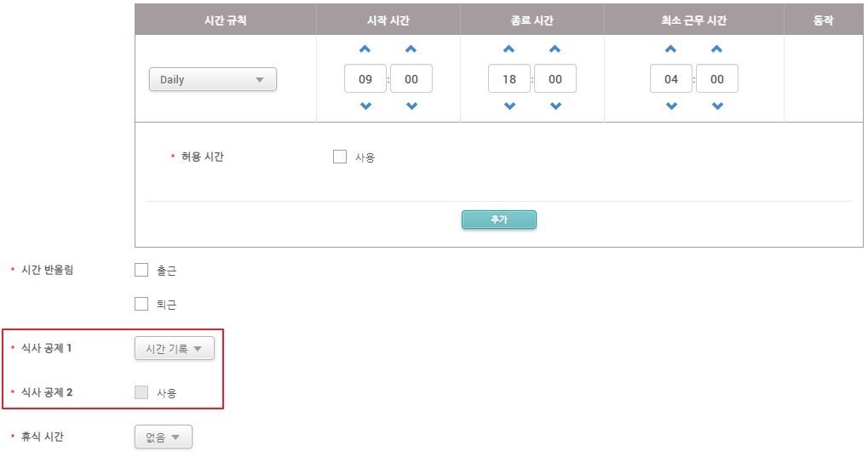
Task: Click the minimum work hour field showing 04
Action: tap(671, 79)
